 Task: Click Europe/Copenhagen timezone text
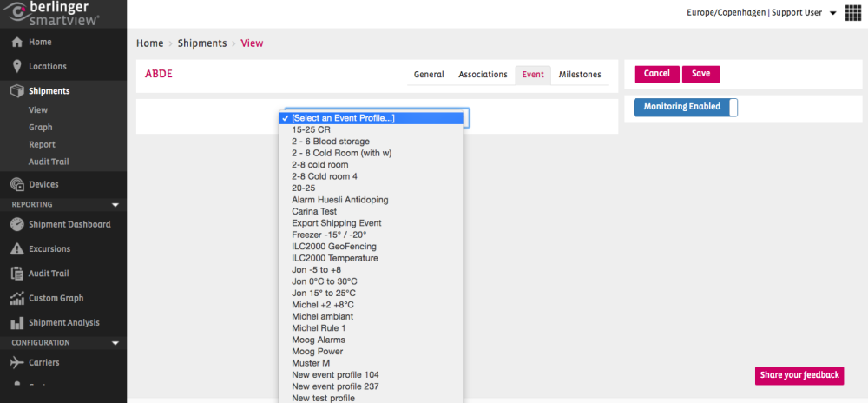pos(726,13)
